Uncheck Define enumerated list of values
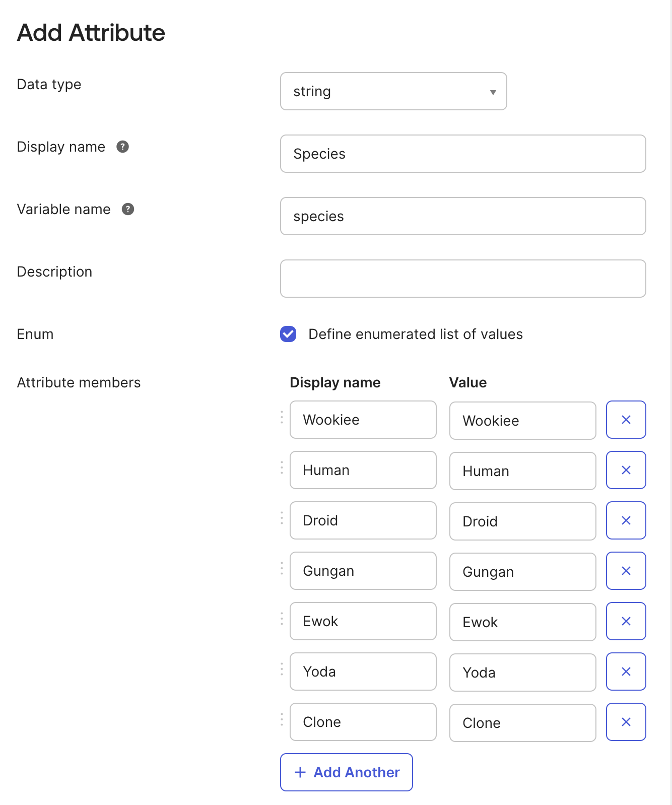The height and width of the screenshot is (805, 672). 288,334
